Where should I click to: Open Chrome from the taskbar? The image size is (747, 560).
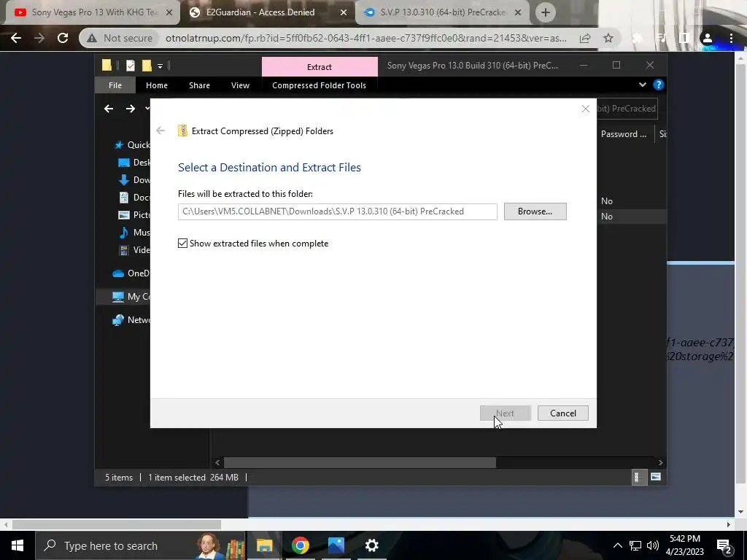[x=300, y=545]
